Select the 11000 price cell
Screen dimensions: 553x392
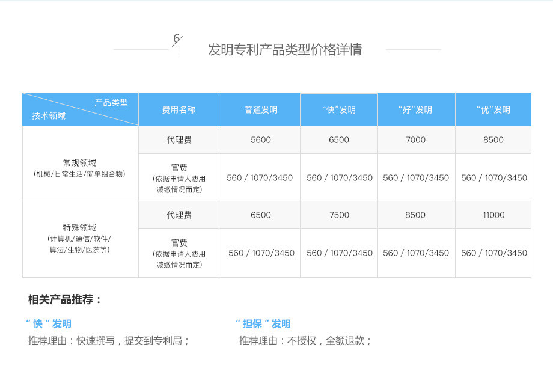[x=493, y=215]
